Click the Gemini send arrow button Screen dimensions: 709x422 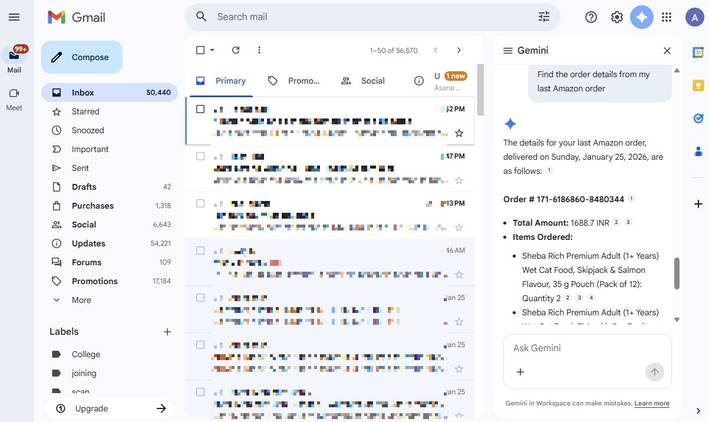[654, 372]
